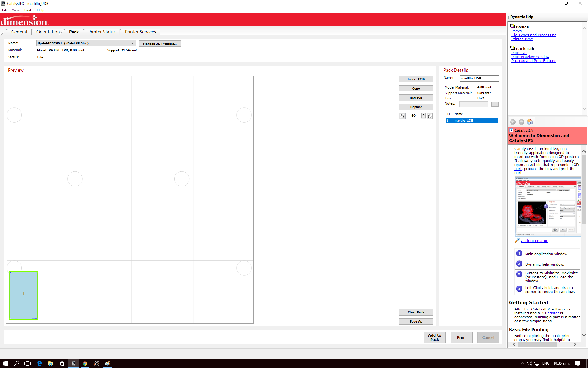Open Windows search from the taskbar

17,363
